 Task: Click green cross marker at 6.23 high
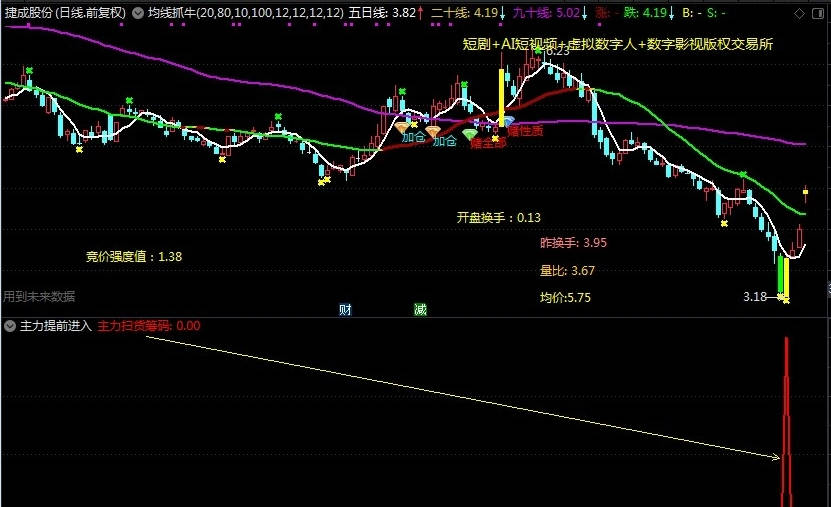click(x=538, y=50)
